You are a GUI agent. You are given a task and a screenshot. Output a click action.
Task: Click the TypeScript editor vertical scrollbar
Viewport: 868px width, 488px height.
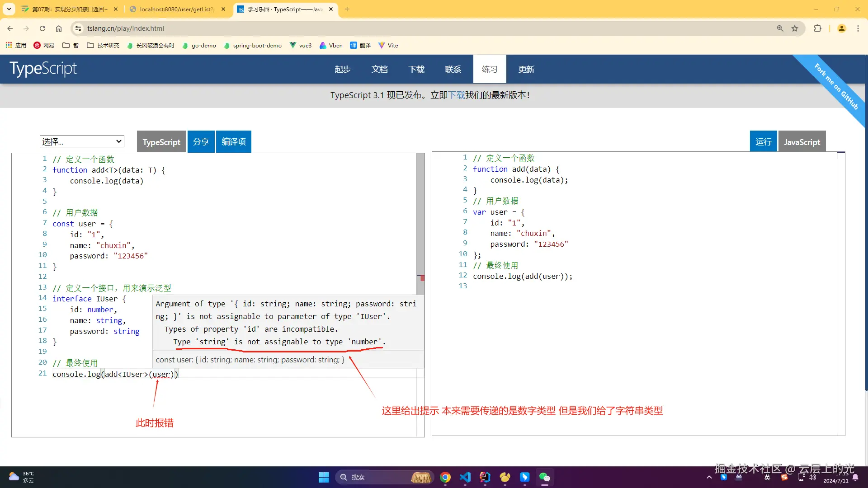420,217
